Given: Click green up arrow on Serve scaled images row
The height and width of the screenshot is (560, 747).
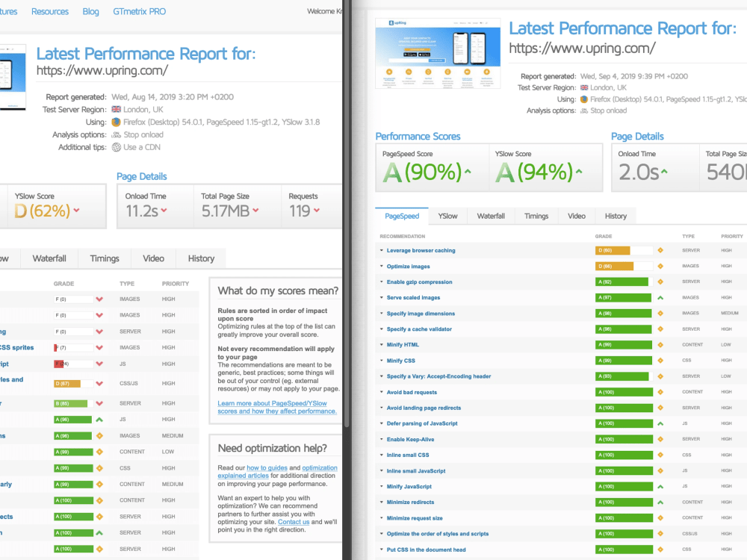Looking at the screenshot, I should (x=660, y=298).
